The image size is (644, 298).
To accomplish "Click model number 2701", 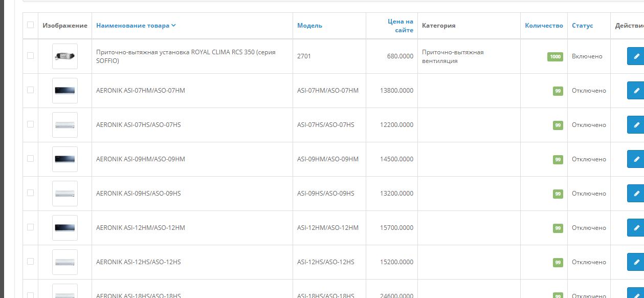I will (x=304, y=56).
